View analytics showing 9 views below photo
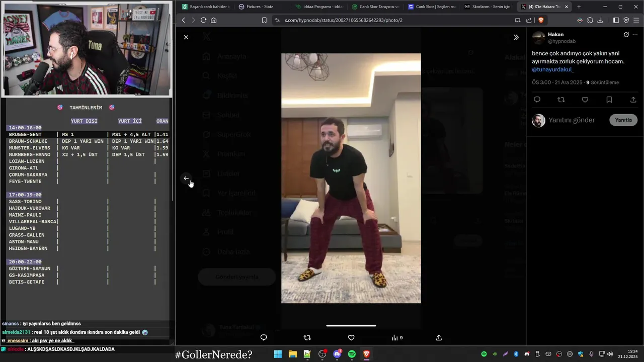 397,338
